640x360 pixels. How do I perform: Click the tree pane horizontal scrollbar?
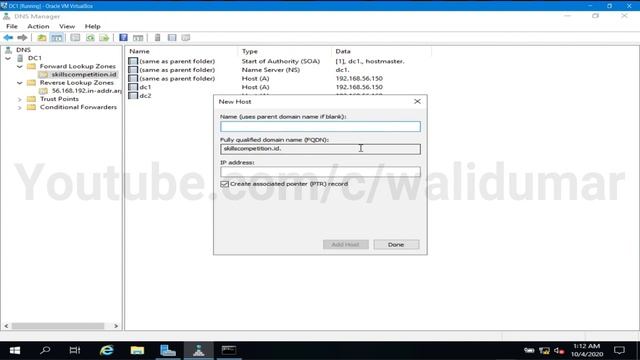point(58,326)
